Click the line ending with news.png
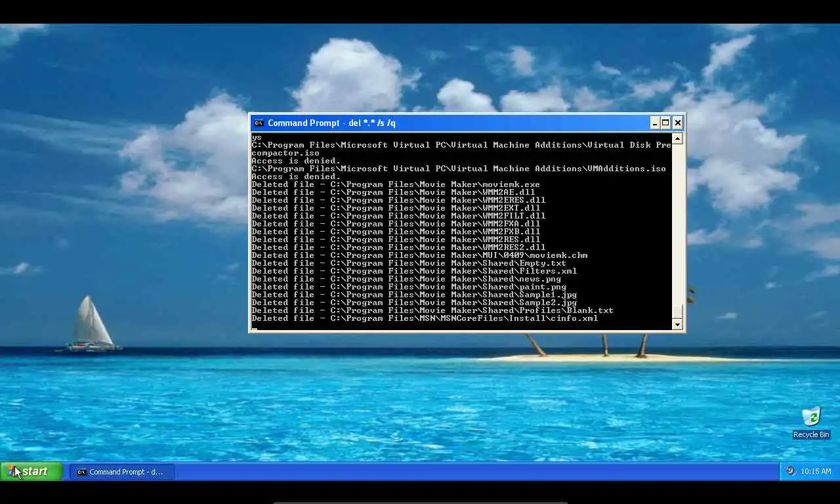The image size is (840, 504). click(x=406, y=279)
